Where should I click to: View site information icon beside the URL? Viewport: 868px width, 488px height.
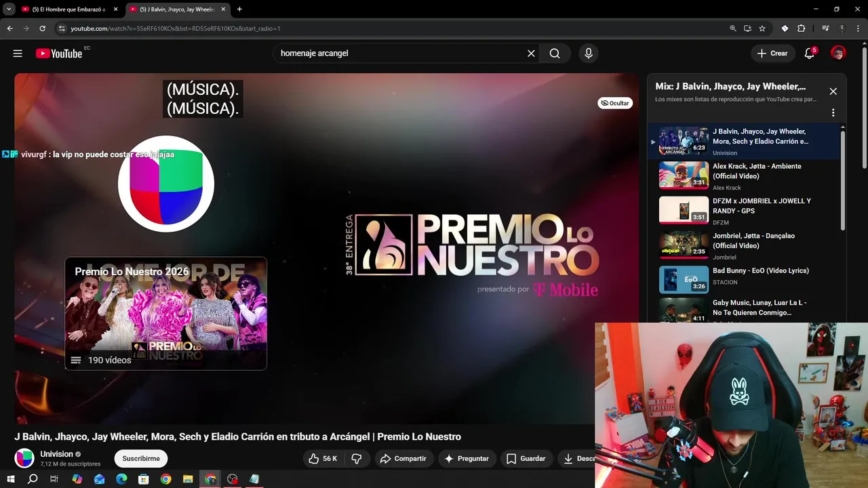(x=61, y=28)
